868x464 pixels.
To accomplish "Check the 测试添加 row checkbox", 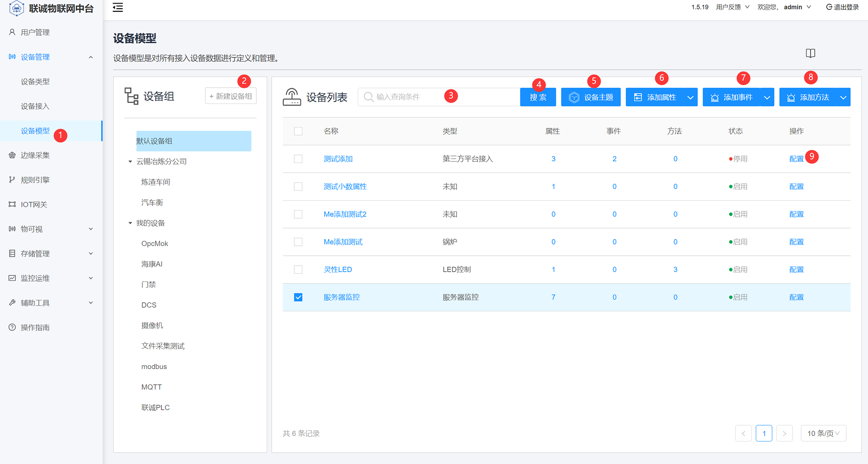I will 298,159.
